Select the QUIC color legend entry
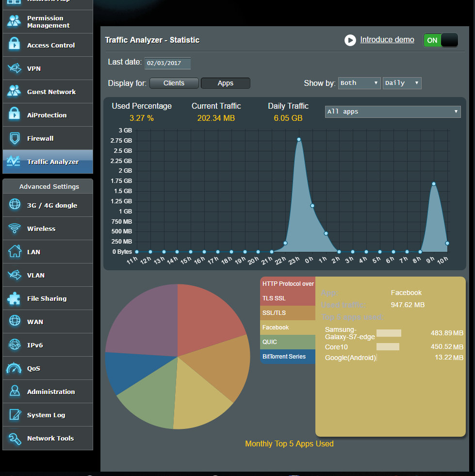This screenshot has width=475, height=476. [287, 342]
